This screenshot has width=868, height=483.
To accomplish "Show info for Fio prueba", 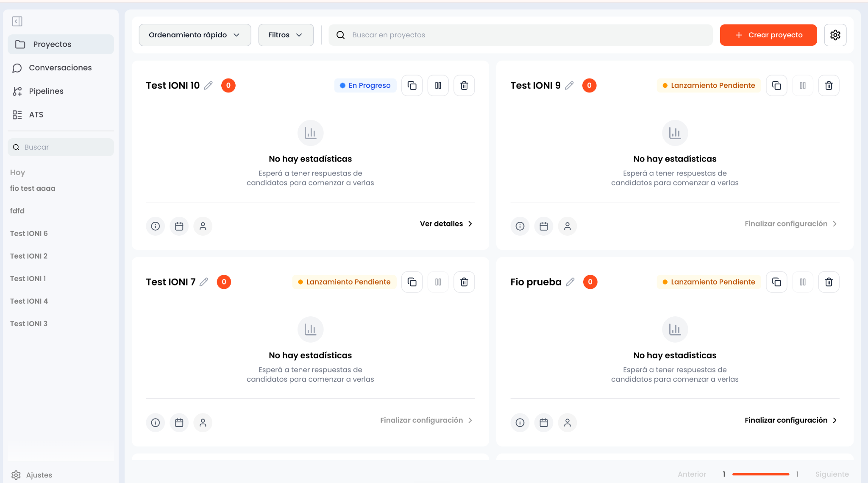I will (x=520, y=422).
